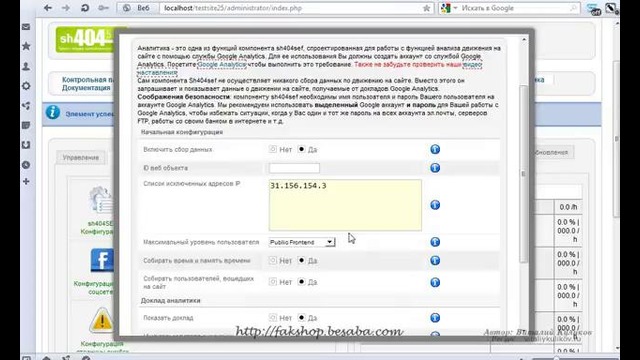Open the notes icon in browser sidebar
Viewport: 640px width, 360px height.
pos(26,125)
